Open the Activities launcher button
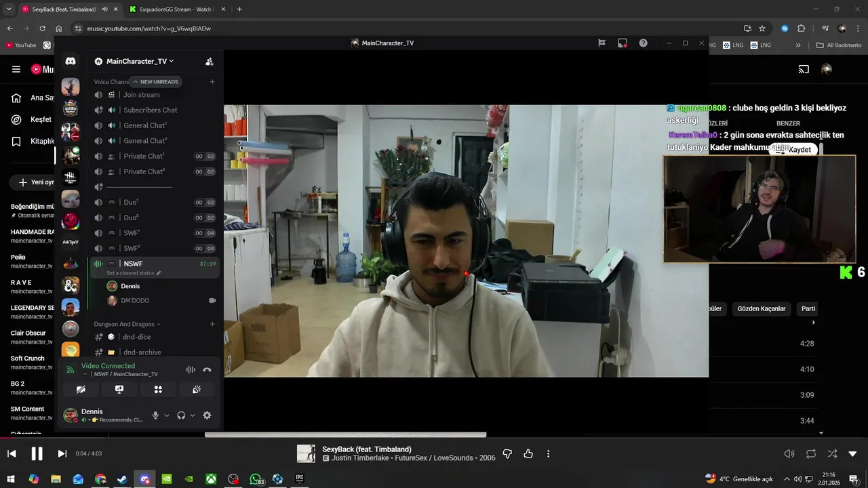Image resolution: width=868 pixels, height=488 pixels. [158, 389]
